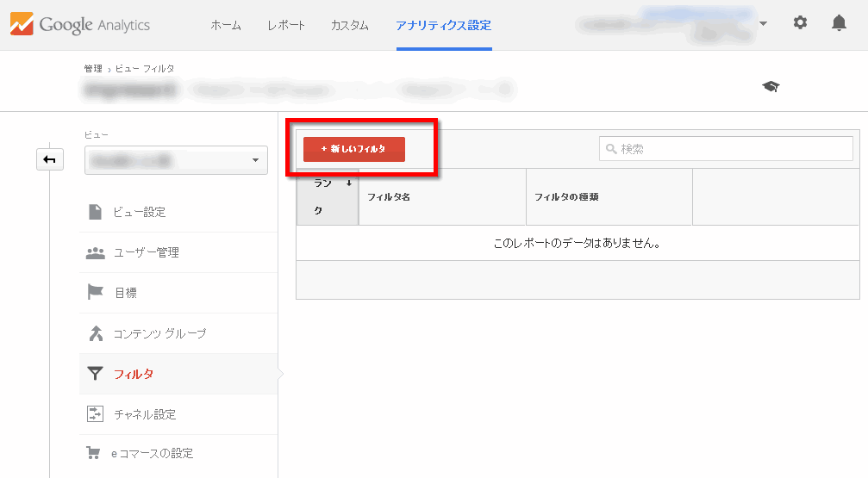868x478 pixels.
Task: Sort by ランク column header
Action: click(327, 196)
